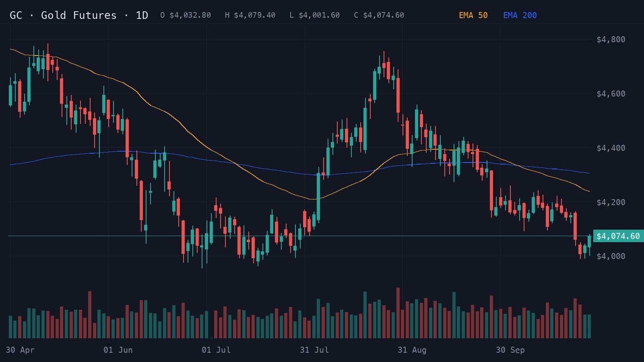Click the 30 Sep date axis label
Image resolution: width=644 pixels, height=362 pixels.
pos(510,350)
